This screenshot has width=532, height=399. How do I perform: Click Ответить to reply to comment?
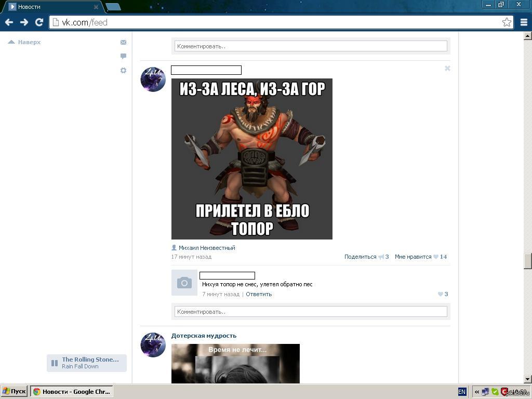click(x=259, y=294)
